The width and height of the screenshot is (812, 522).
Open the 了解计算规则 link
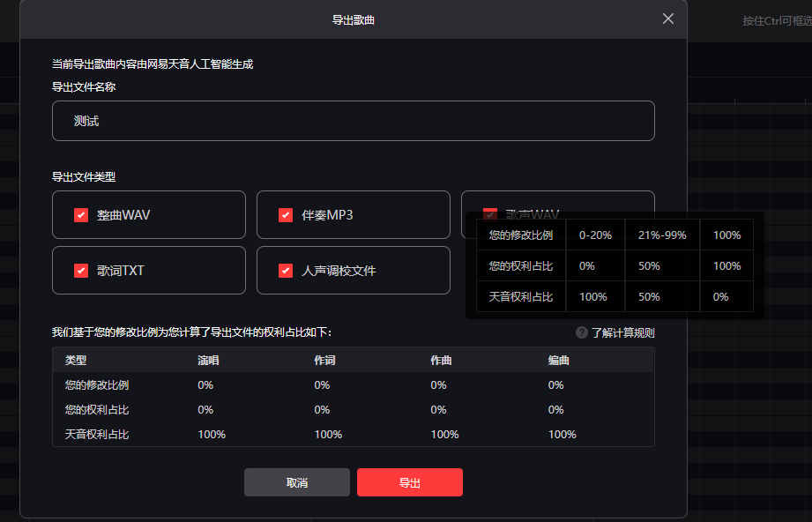pos(622,332)
